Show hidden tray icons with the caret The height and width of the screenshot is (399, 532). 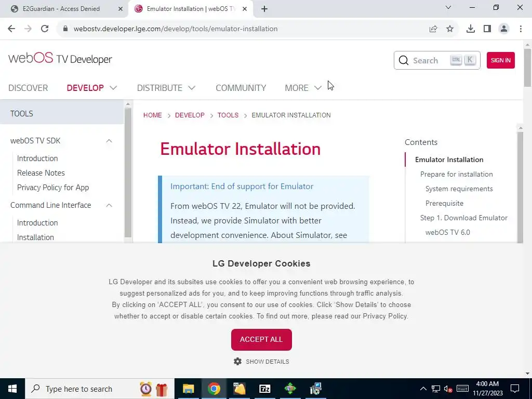(423, 389)
